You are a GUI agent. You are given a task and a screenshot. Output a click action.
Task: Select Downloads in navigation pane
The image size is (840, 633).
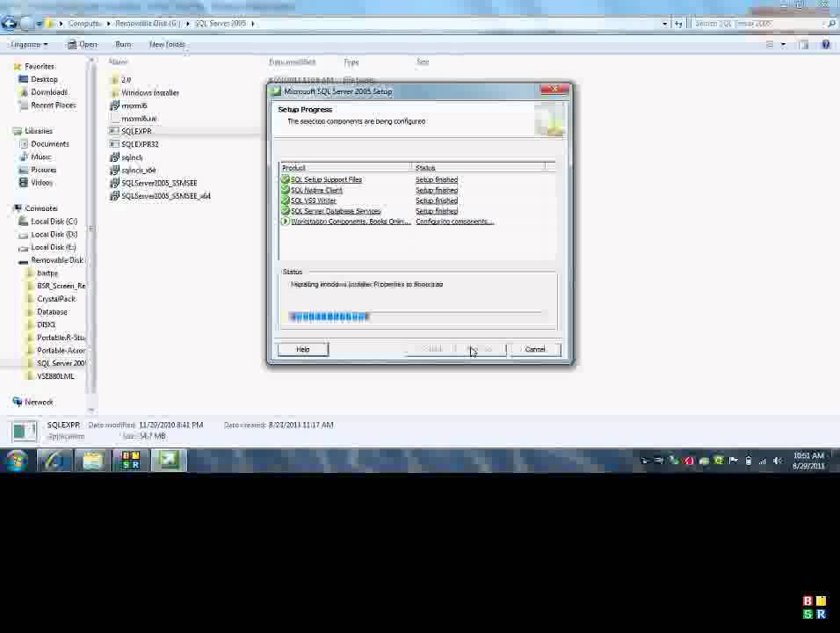point(48,92)
